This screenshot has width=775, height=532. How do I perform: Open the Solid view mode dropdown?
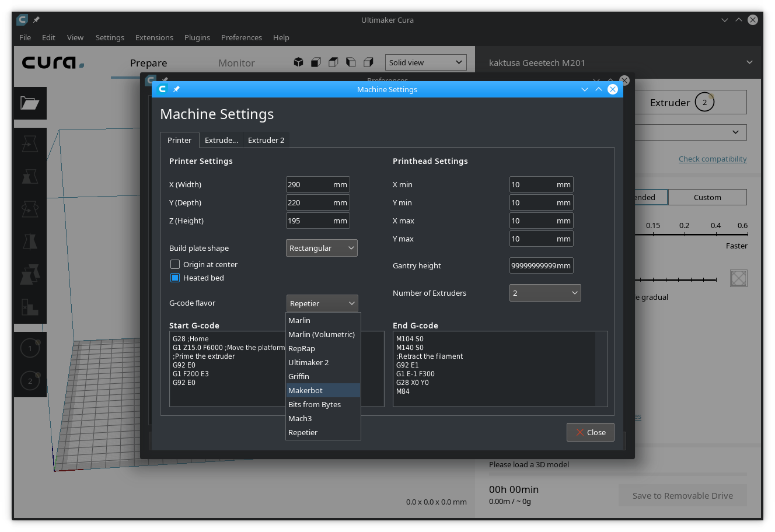tap(426, 62)
